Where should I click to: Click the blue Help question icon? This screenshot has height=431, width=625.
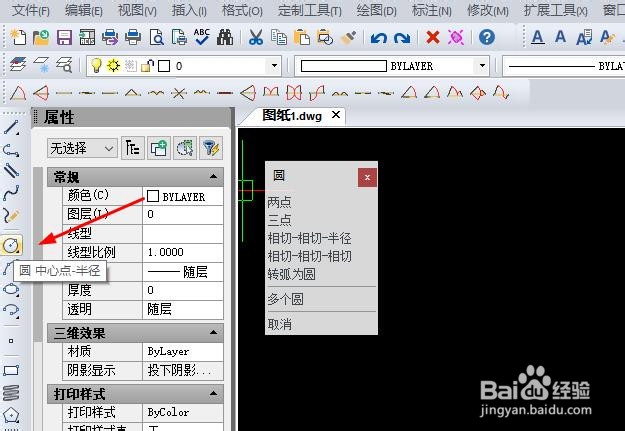pyautogui.click(x=487, y=37)
